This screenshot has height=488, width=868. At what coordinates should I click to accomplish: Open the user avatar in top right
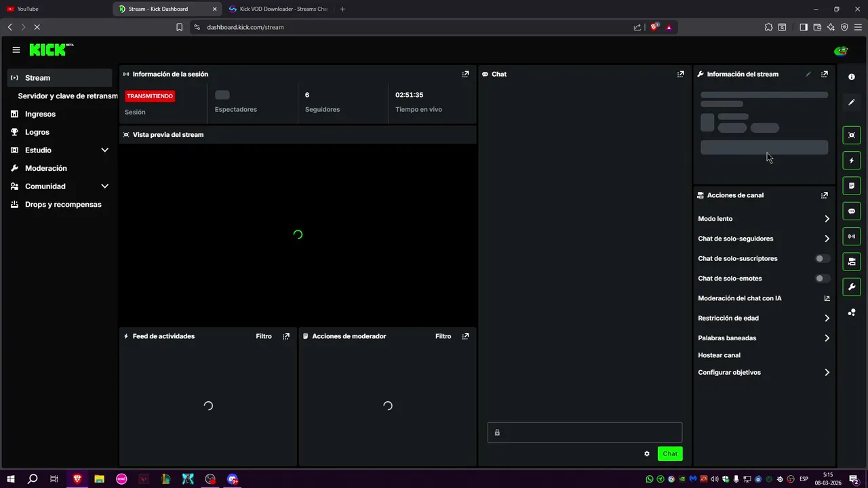coord(841,51)
